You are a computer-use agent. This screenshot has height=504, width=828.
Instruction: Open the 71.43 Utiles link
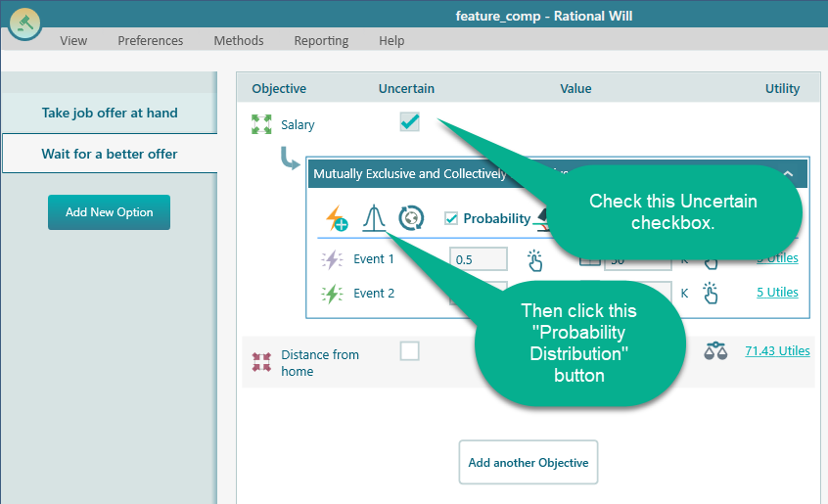click(777, 350)
